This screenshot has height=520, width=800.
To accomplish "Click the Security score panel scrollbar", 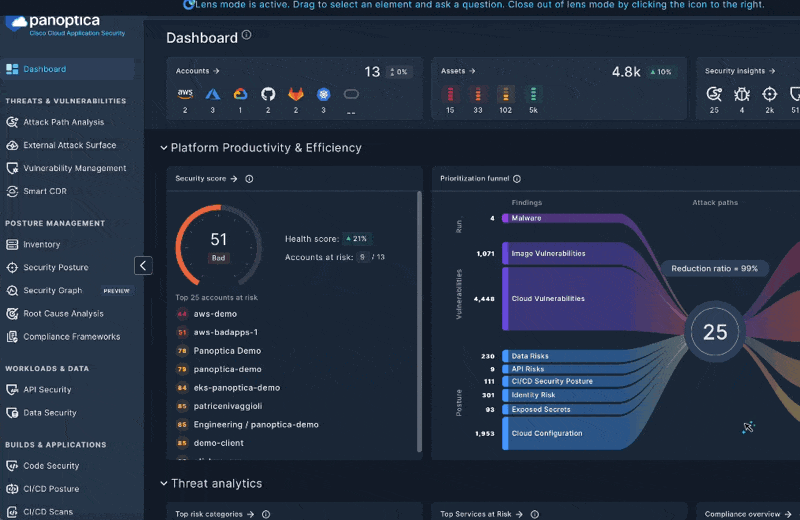I will (x=419, y=321).
